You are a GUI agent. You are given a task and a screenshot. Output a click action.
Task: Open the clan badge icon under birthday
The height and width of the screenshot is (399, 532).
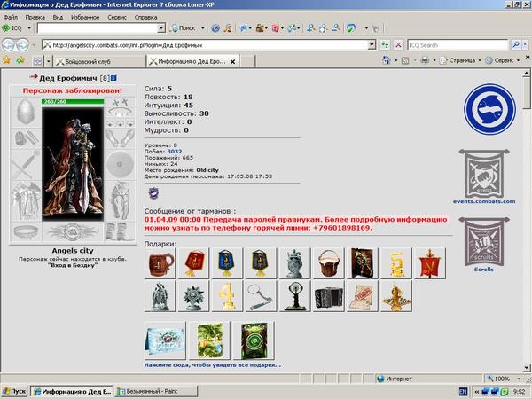pyautogui.click(x=153, y=193)
